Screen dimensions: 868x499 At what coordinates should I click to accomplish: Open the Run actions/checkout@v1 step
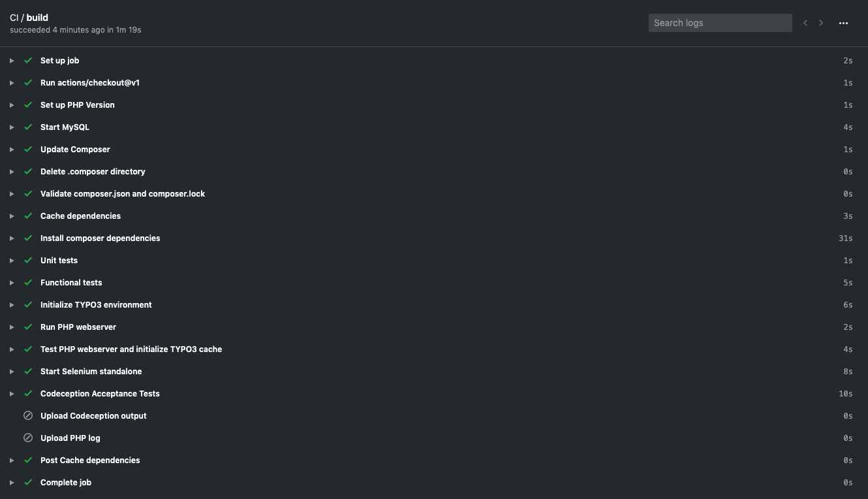[x=434, y=83]
